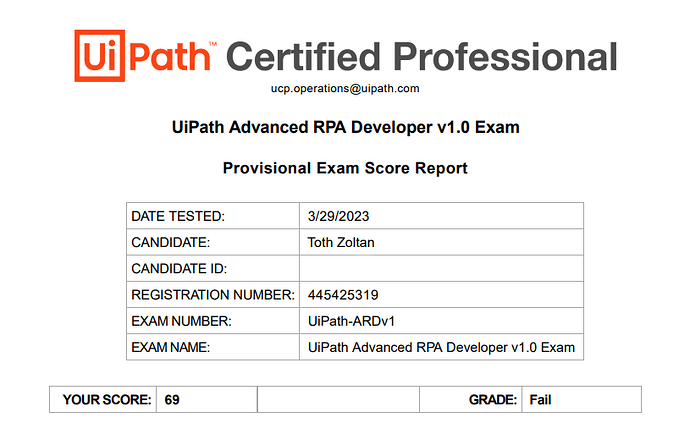Select the score value 69
This screenshot has width=690, height=423.
click(172, 400)
